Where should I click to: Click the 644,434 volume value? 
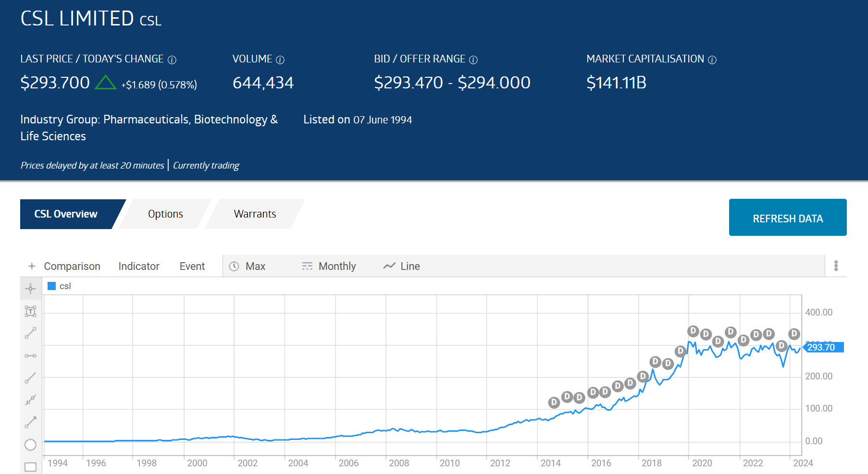(263, 83)
